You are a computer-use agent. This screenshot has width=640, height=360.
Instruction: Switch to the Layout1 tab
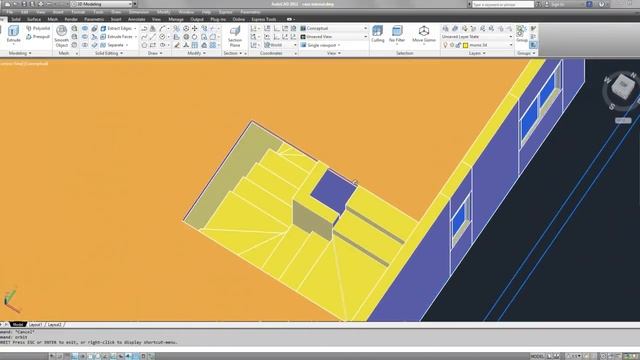click(36, 325)
